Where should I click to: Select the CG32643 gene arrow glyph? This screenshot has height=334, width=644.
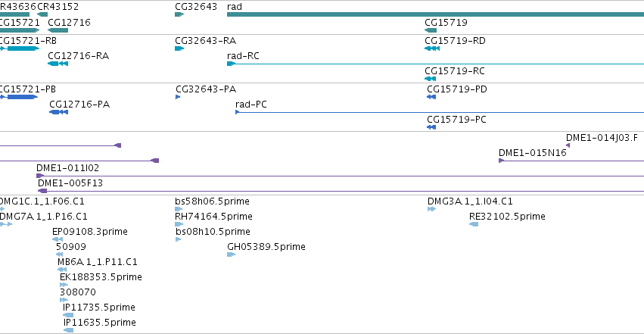pos(179,14)
